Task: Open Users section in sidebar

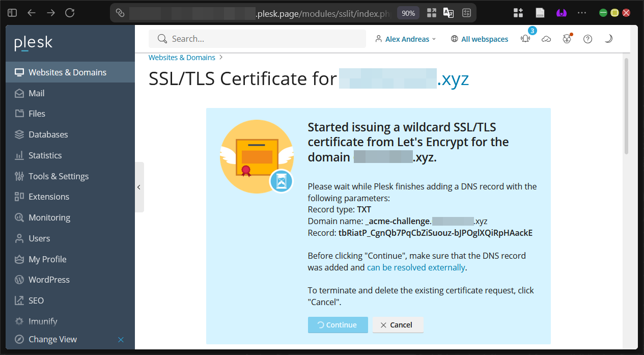Action: pyautogui.click(x=70, y=238)
